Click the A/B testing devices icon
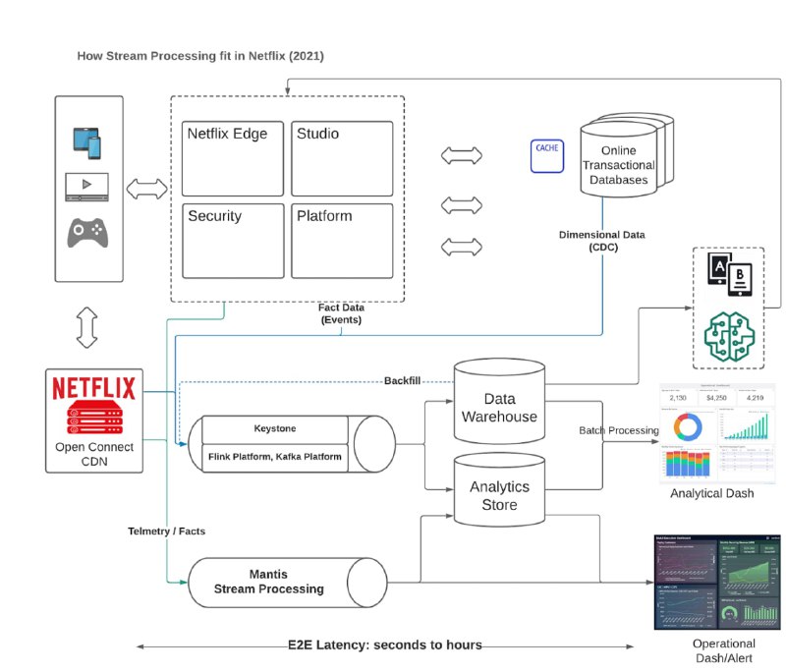 (730, 274)
